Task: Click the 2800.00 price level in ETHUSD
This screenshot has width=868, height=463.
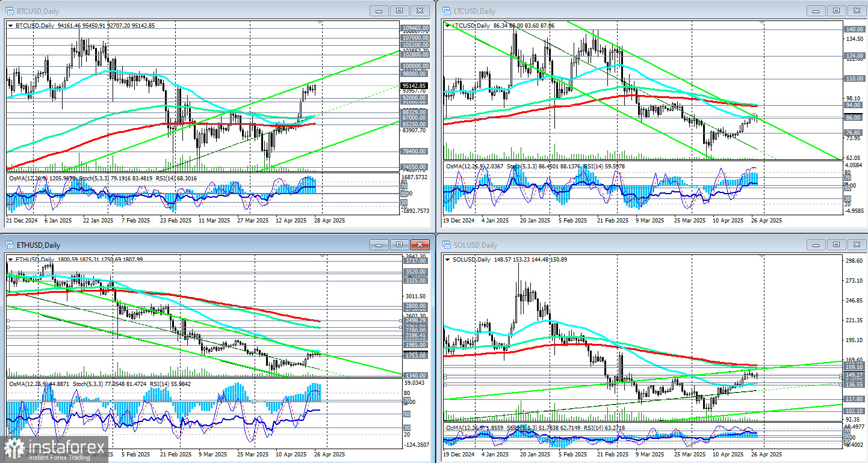Action: point(415,306)
